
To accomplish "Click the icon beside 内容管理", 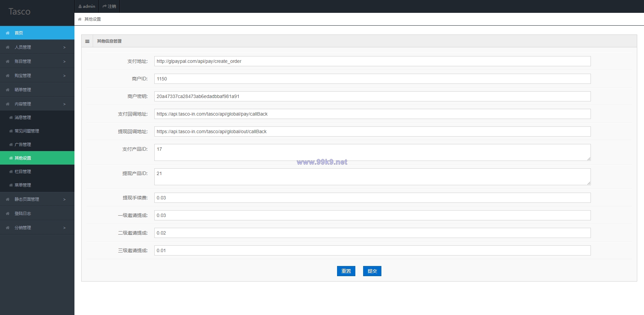I will coord(7,104).
